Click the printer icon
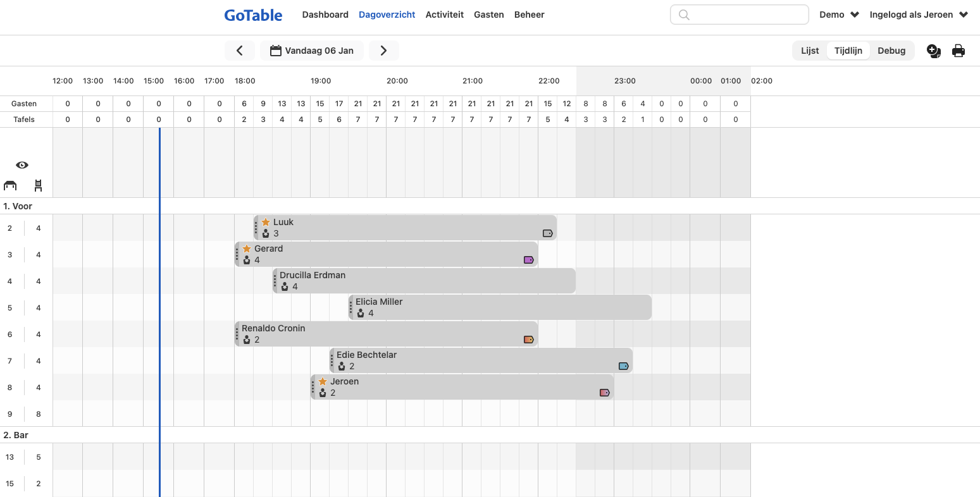The height and width of the screenshot is (497, 980). click(x=958, y=51)
